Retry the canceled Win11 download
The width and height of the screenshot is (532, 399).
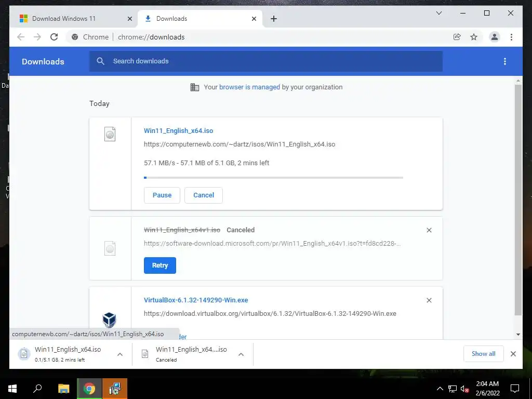(x=160, y=265)
